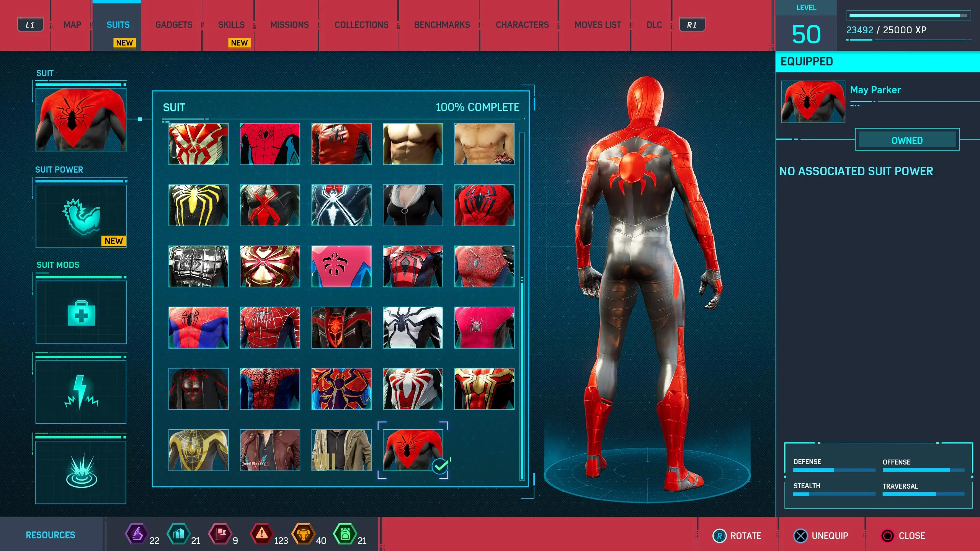Click the teal landmark token icon

coord(178,534)
